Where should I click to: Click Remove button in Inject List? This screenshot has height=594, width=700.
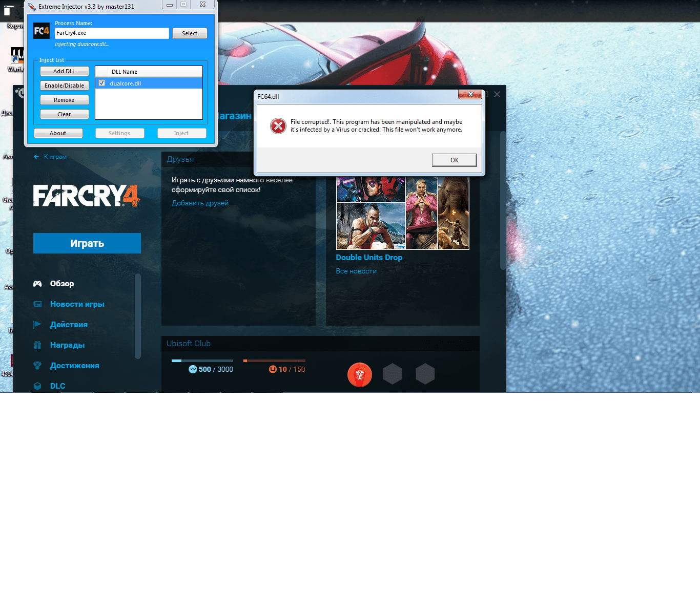tap(64, 100)
